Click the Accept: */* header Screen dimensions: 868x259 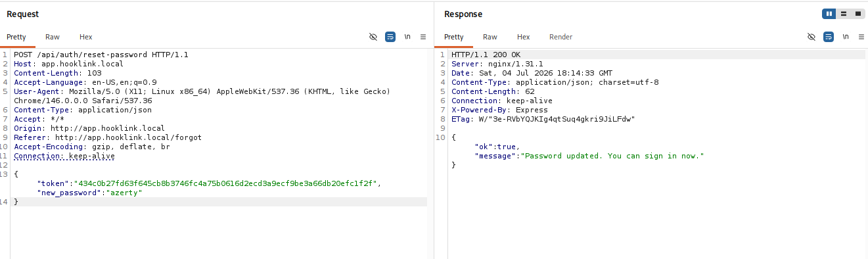click(x=39, y=119)
